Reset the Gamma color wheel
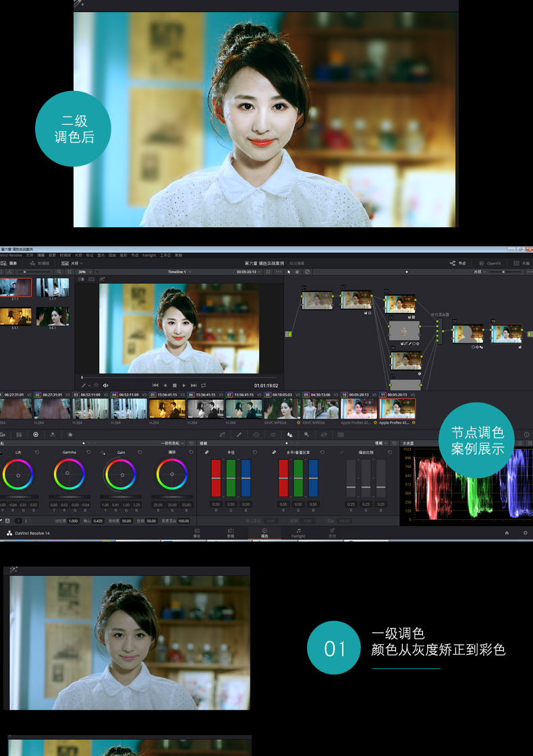The width and height of the screenshot is (533, 756). (x=88, y=453)
